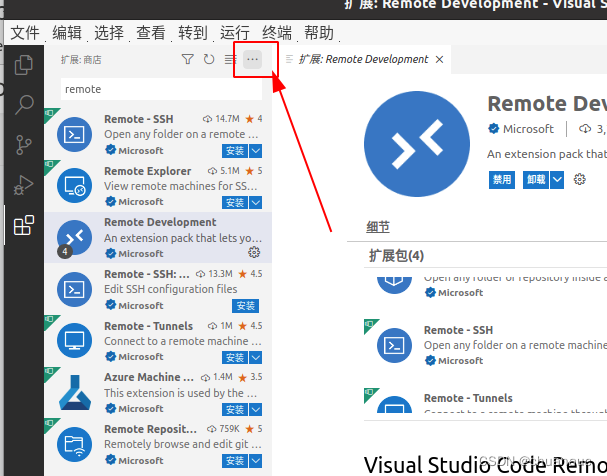The width and height of the screenshot is (607, 476).
Task: Open install options dropdown for Remote Repositories
Action: tap(255, 461)
